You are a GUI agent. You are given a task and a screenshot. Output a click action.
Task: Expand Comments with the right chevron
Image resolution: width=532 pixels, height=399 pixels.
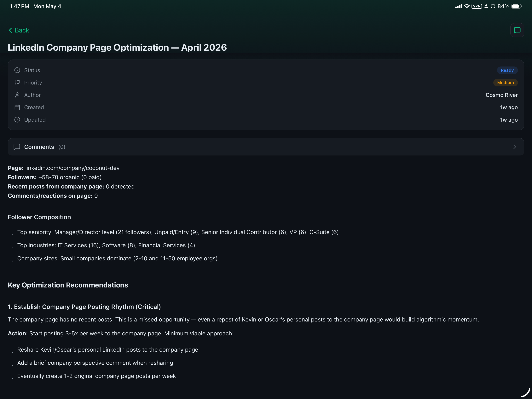(x=515, y=147)
